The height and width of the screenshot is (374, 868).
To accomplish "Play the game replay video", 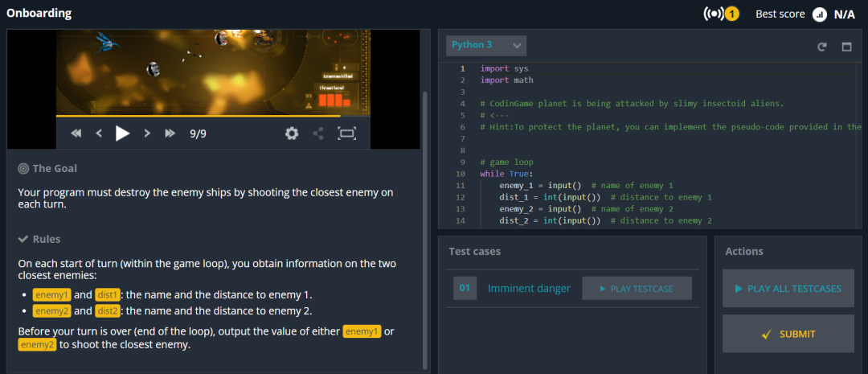I will tap(122, 134).
